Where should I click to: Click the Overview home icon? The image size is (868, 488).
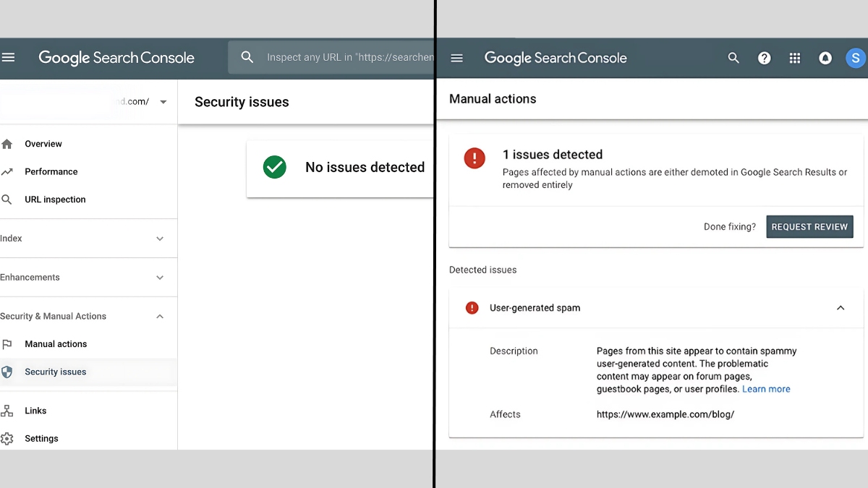click(x=7, y=144)
